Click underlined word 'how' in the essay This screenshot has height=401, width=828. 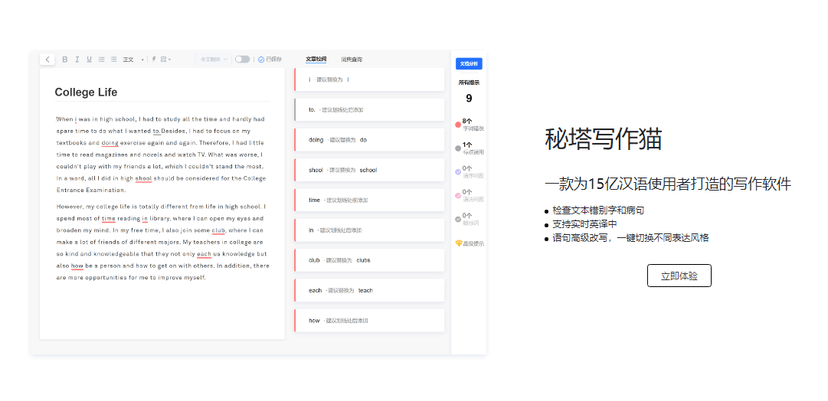(x=77, y=266)
